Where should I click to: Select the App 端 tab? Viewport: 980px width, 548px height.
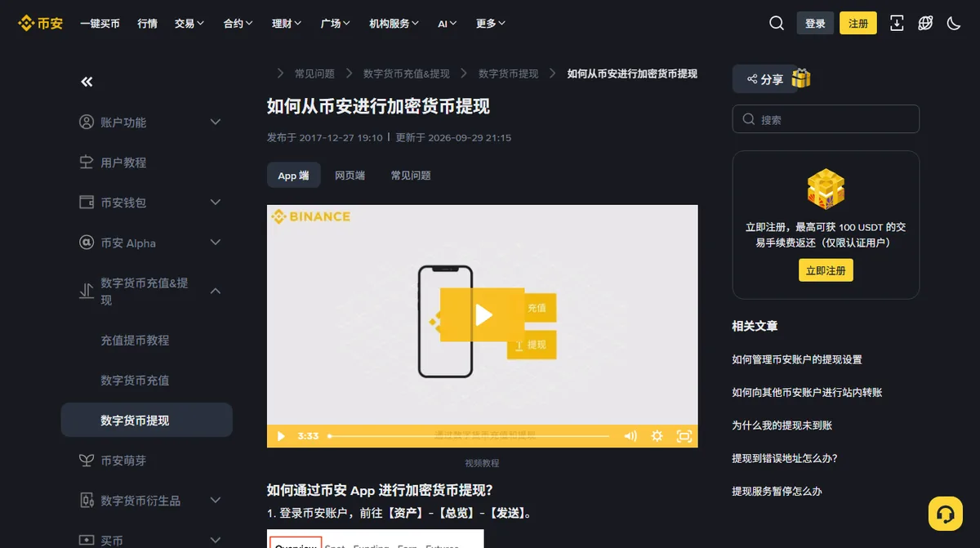click(x=293, y=176)
